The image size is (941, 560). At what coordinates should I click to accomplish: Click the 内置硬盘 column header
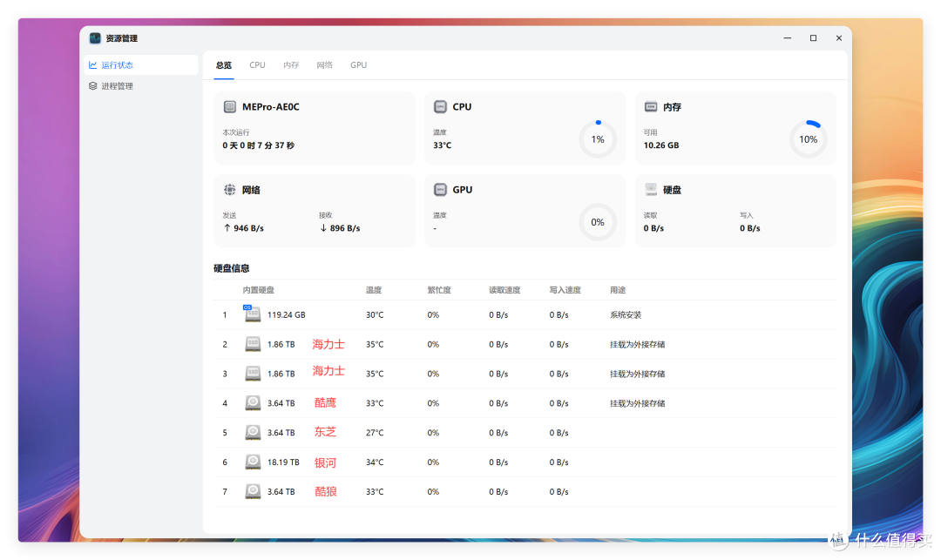(x=259, y=290)
